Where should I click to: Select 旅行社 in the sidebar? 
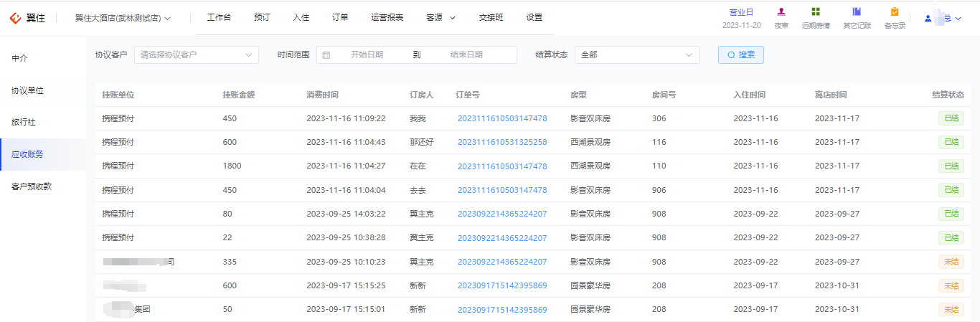pos(43,123)
